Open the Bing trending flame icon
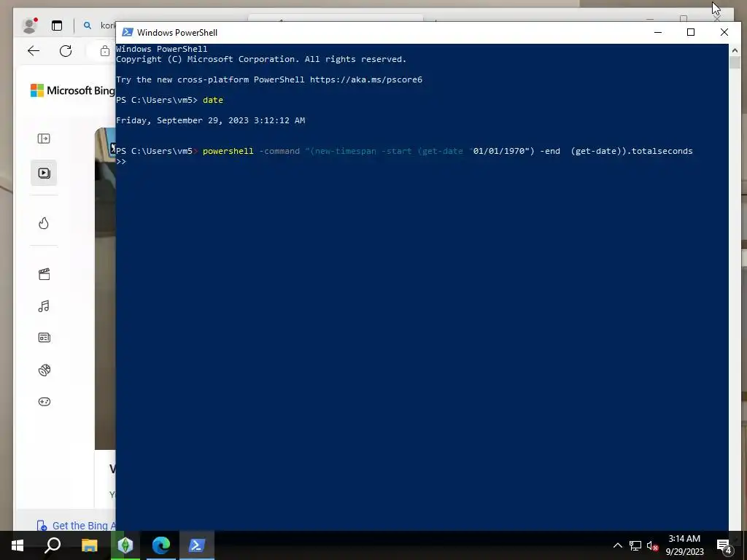The image size is (747, 560). tap(44, 223)
